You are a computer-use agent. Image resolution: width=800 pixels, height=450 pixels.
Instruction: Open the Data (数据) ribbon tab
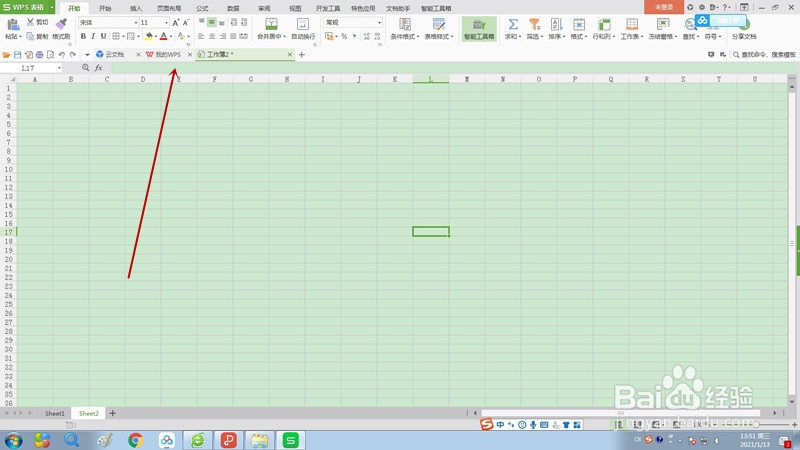tap(233, 8)
